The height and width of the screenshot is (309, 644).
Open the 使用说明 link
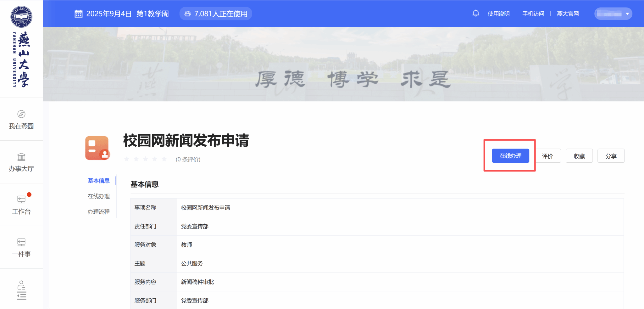tap(498, 14)
